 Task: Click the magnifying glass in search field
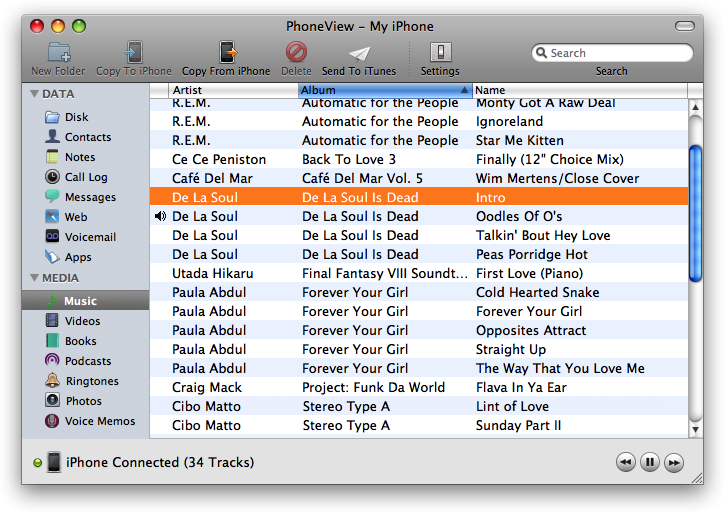(541, 52)
